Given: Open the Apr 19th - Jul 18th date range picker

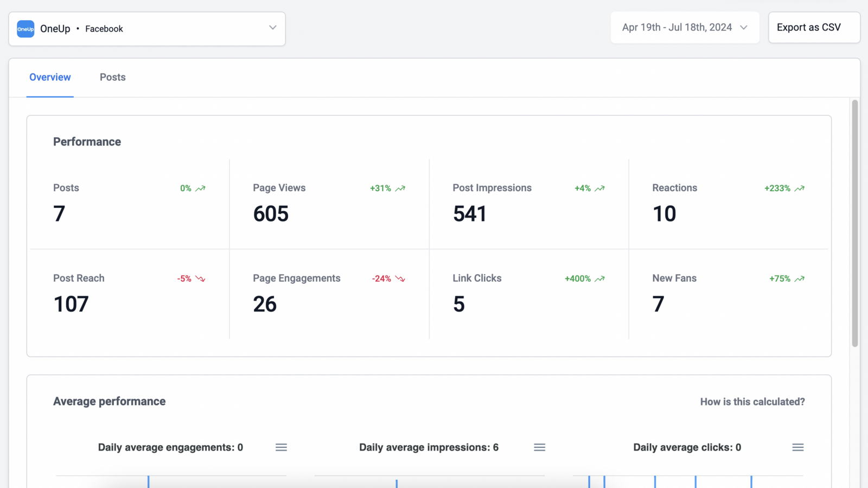Looking at the screenshot, I should pyautogui.click(x=676, y=28).
